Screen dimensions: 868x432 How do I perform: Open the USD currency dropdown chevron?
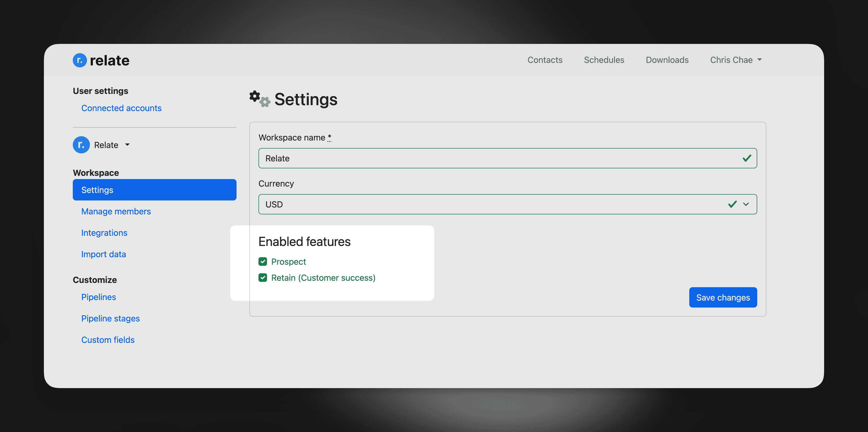point(746,204)
